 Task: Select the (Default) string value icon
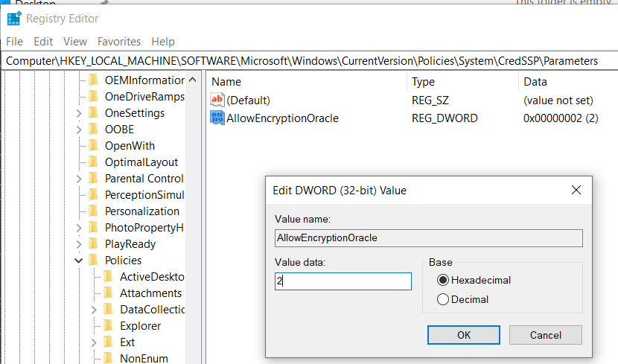(217, 100)
